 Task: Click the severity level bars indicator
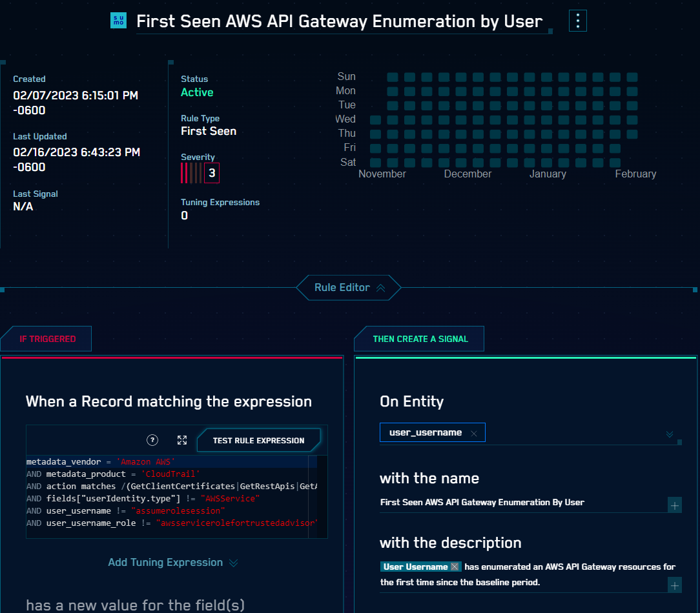191,173
